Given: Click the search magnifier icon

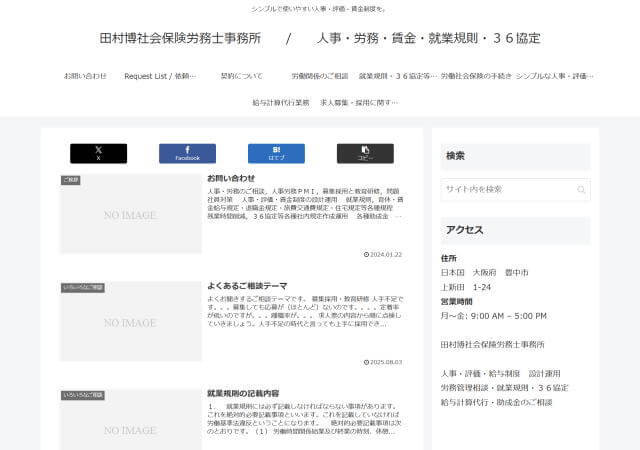Looking at the screenshot, I should click(x=581, y=189).
